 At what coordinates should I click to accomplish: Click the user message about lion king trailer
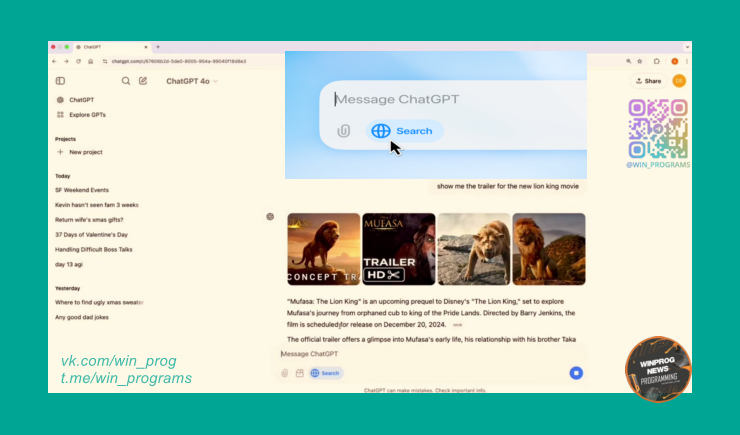pos(507,186)
